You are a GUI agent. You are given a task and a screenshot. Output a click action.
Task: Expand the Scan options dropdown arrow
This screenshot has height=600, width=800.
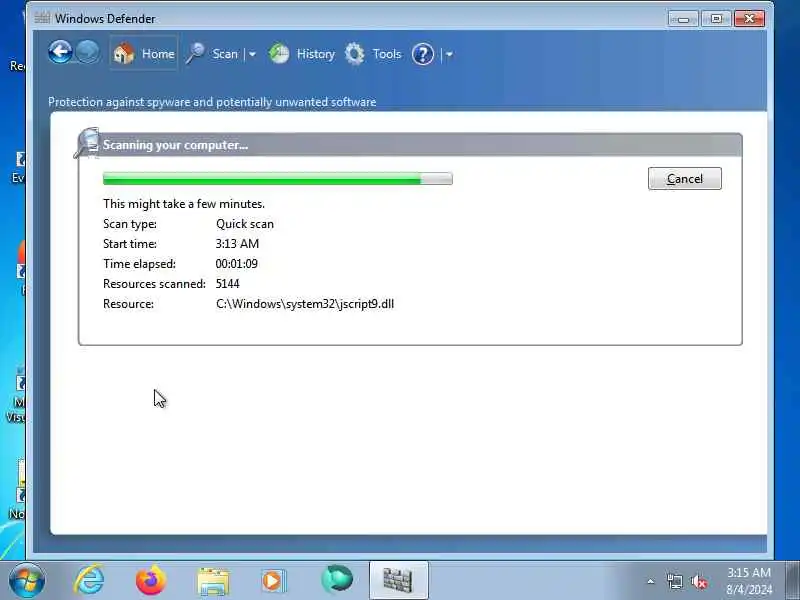(252, 54)
